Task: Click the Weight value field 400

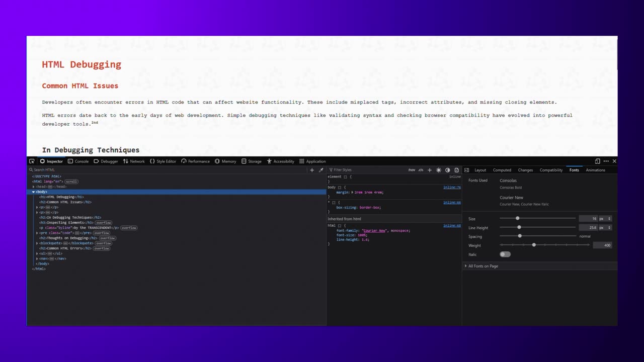Action: [x=602, y=245]
